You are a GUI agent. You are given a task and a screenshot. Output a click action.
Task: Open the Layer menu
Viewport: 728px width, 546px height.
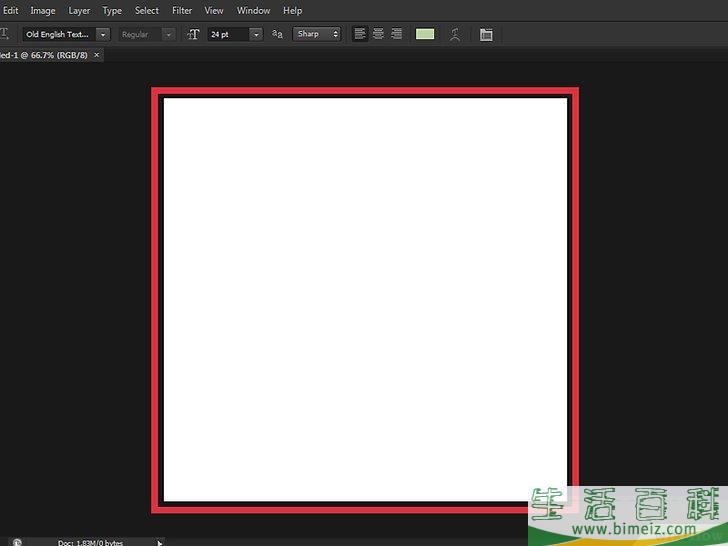(79, 10)
